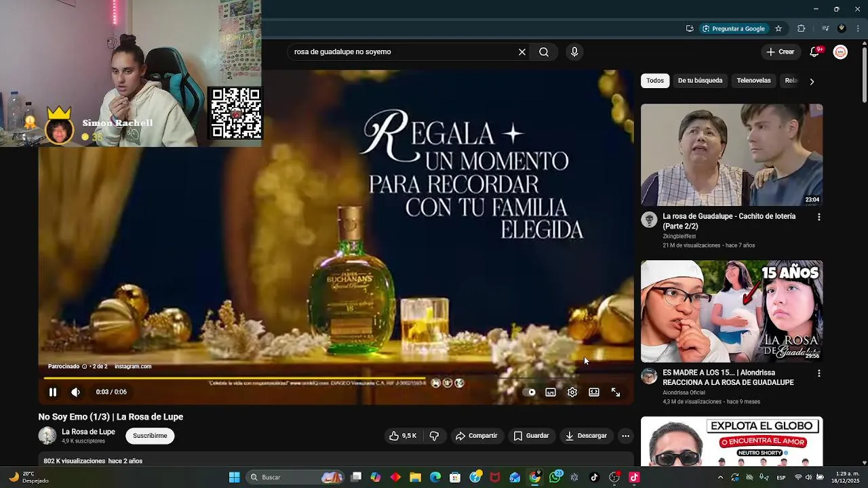Switch to theater mode
The height and width of the screenshot is (488, 868).
[x=594, y=392]
